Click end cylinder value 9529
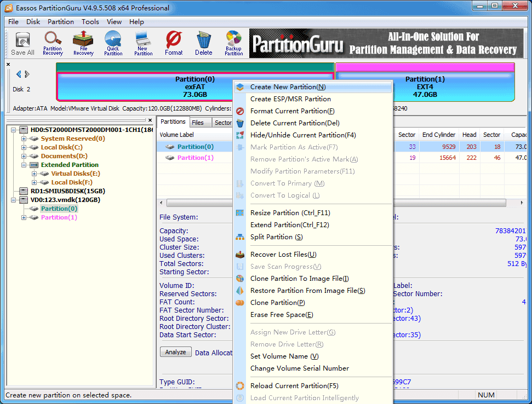This screenshot has width=532, height=404. click(449, 147)
